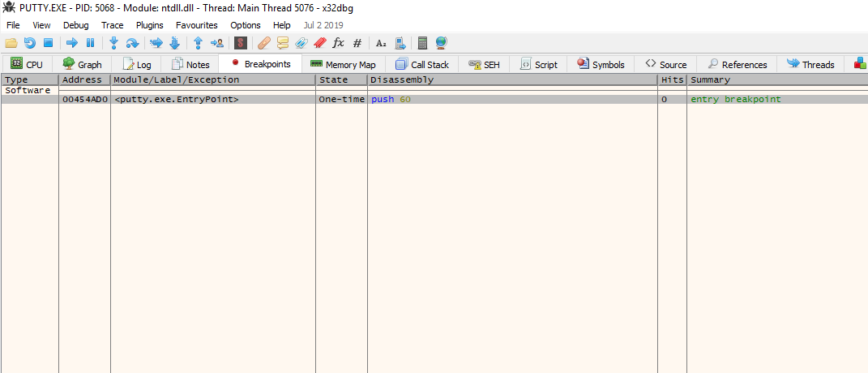Open the File menu
Viewport: 868px width, 373px height.
pos(13,25)
